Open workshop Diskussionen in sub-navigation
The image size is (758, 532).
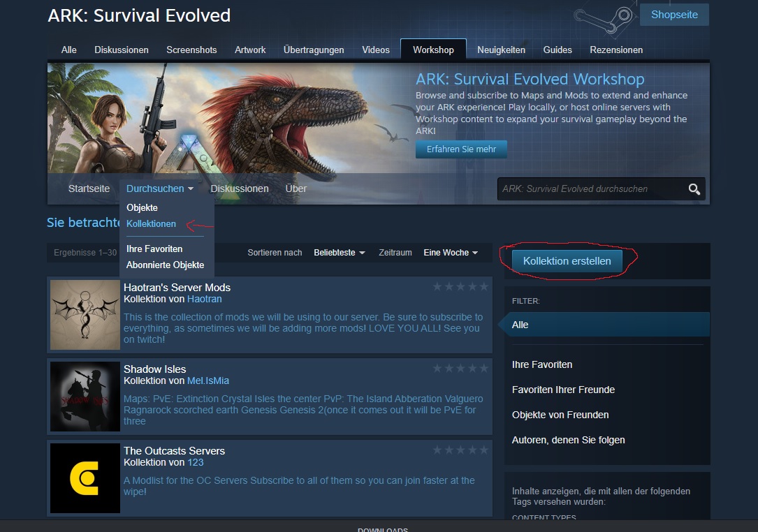(x=240, y=189)
